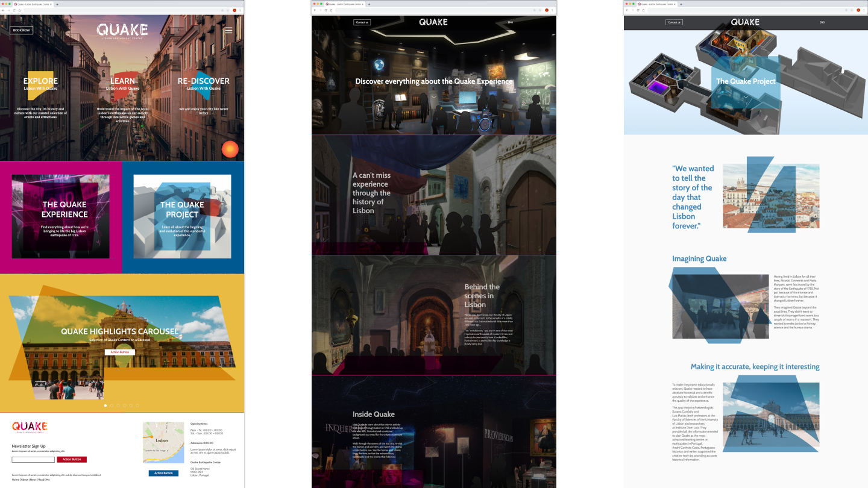This screenshot has width=868, height=488.
Task: Open a new tab in the left browser
Action: (57, 4)
